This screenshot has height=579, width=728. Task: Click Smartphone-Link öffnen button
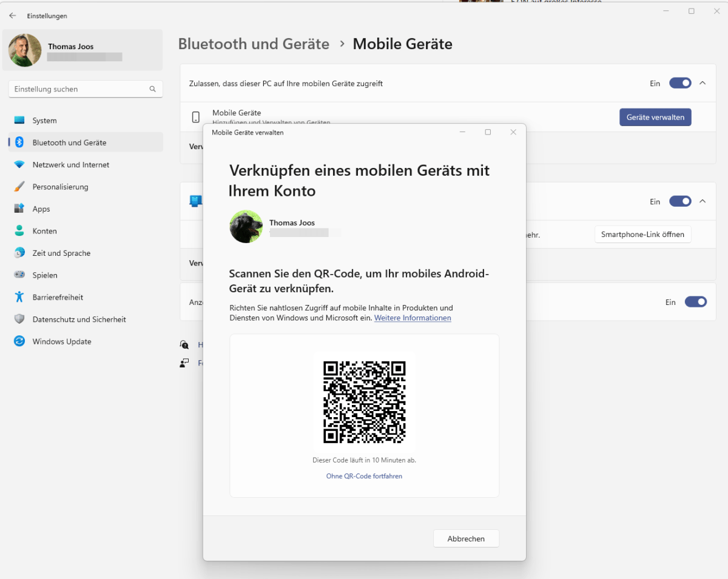tap(642, 234)
